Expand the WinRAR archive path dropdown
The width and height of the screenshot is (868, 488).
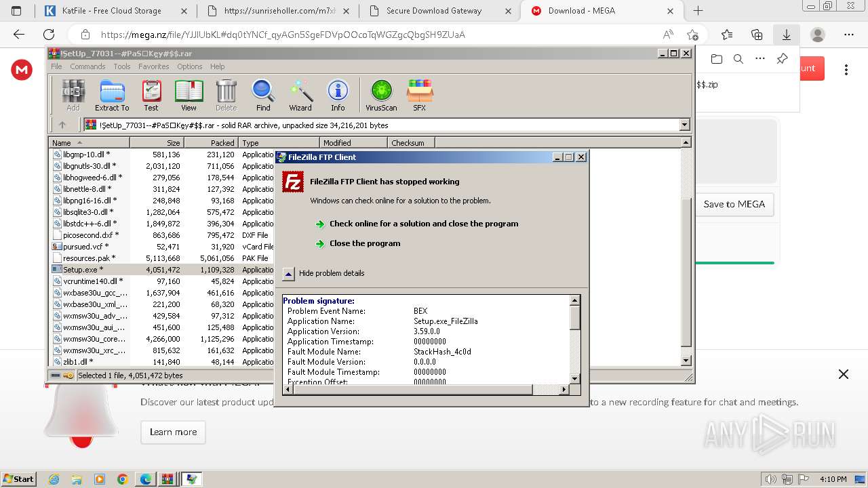[684, 125]
